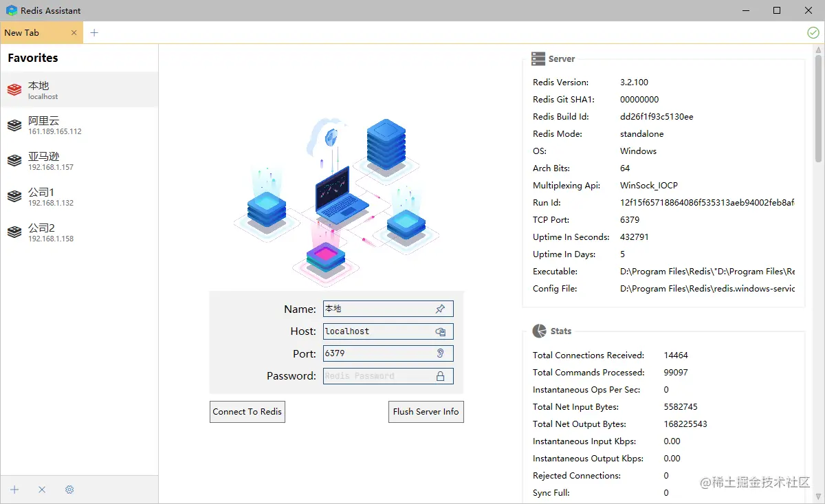Click the server icon beside 阿里云

click(x=14, y=126)
